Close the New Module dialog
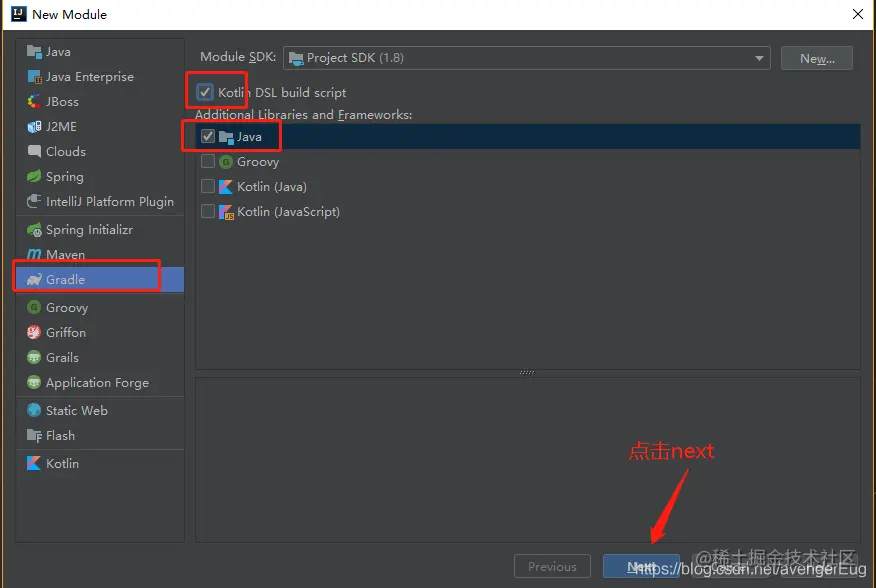This screenshot has height=588, width=876. 858,14
